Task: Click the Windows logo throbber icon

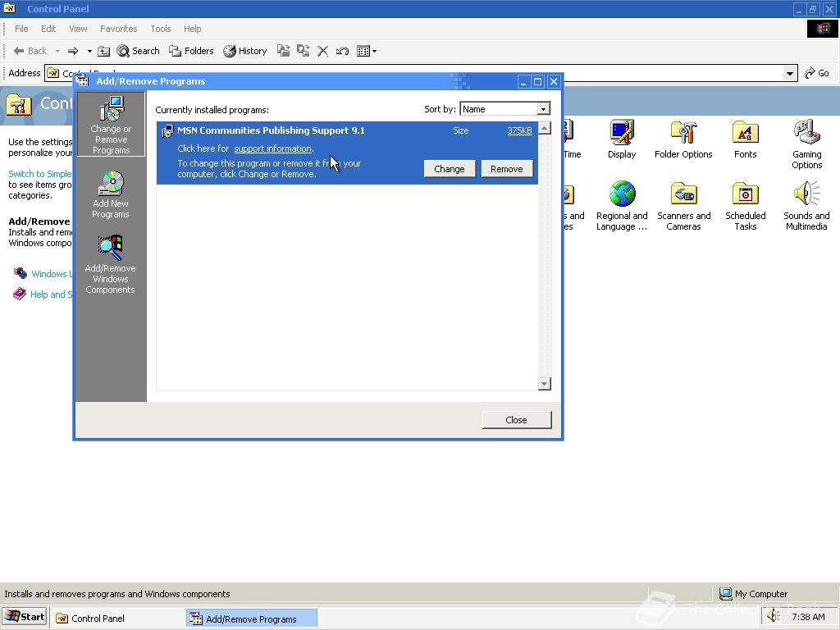Action: click(x=822, y=29)
